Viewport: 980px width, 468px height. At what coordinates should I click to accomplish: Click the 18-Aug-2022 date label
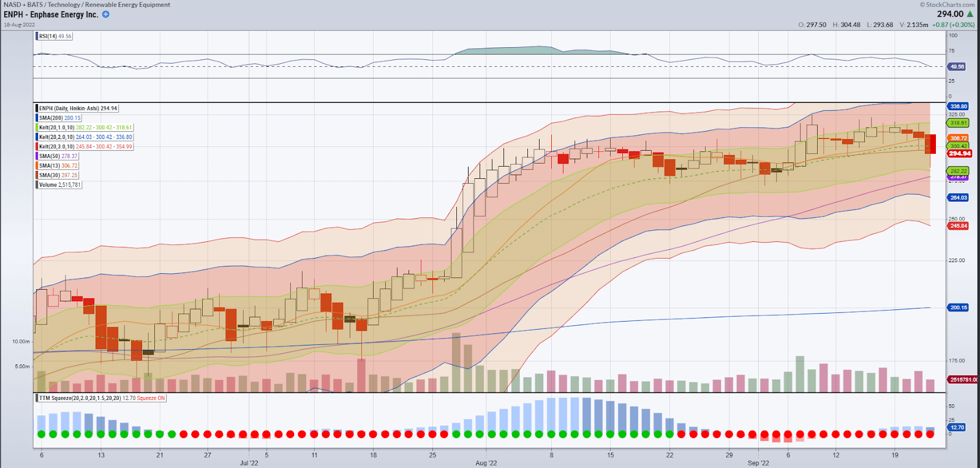(20, 25)
